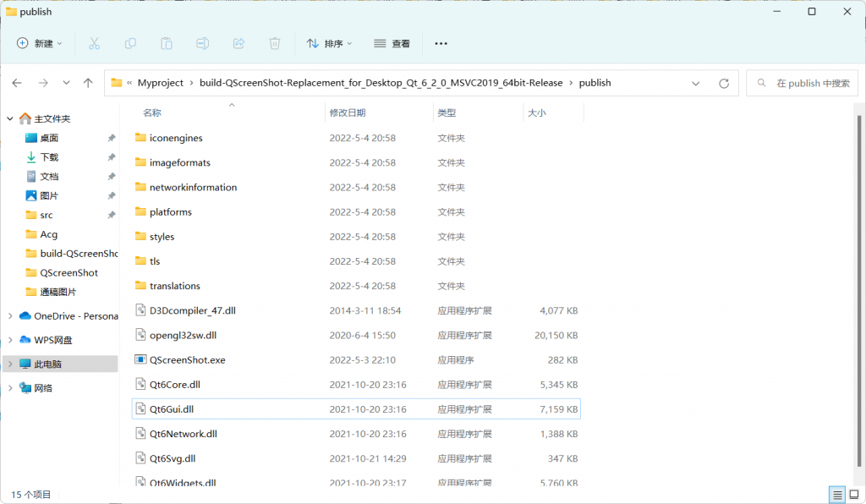Click the 2014-3-11 18:54 date cell
866x504 pixels.
(365, 311)
